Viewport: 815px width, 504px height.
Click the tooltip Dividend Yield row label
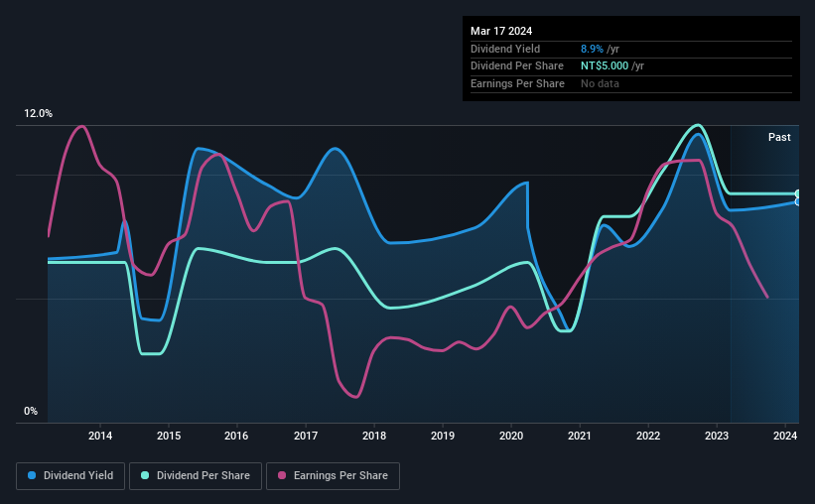click(x=505, y=49)
